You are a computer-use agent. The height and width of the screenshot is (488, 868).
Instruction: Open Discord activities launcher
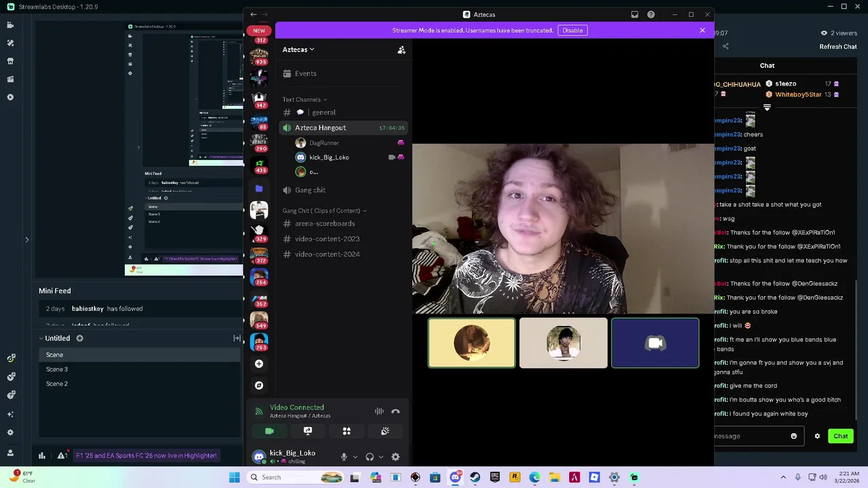[x=347, y=431]
